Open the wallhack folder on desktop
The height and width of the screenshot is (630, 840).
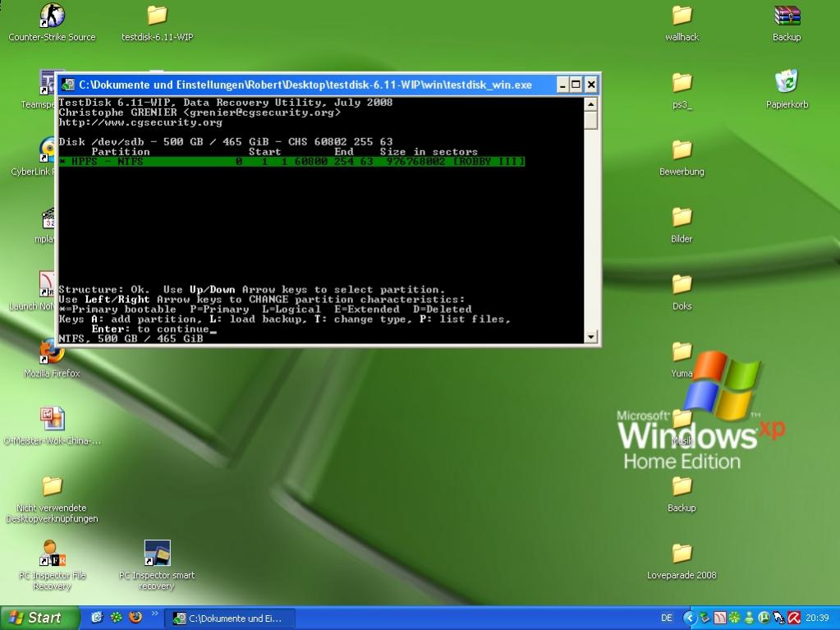pos(682,22)
